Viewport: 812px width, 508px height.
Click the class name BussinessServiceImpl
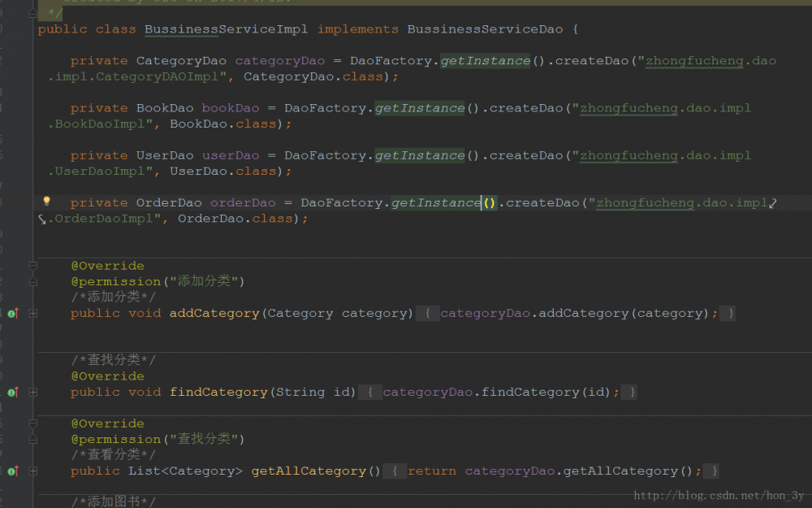point(226,29)
